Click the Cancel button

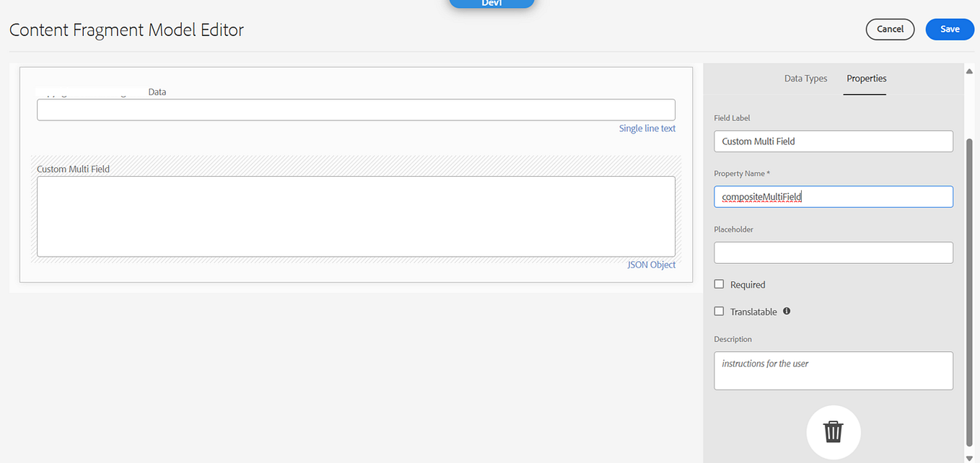point(890,29)
